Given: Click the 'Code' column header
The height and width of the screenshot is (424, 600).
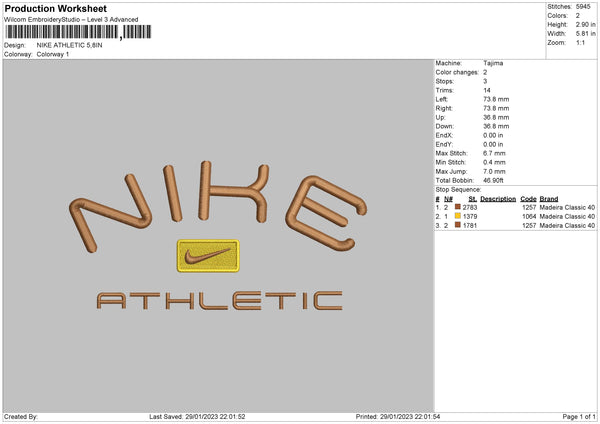Looking at the screenshot, I should point(528,199).
